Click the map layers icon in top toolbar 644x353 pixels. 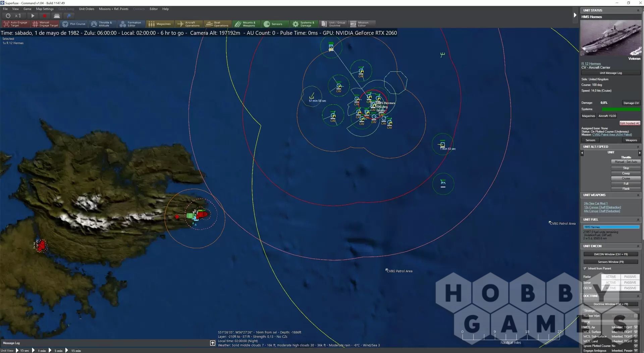(x=57, y=15)
